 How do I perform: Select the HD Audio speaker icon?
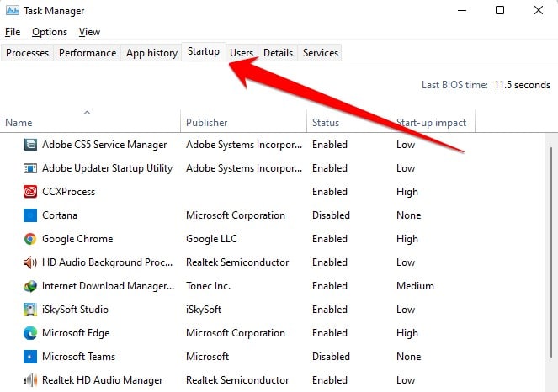point(30,262)
